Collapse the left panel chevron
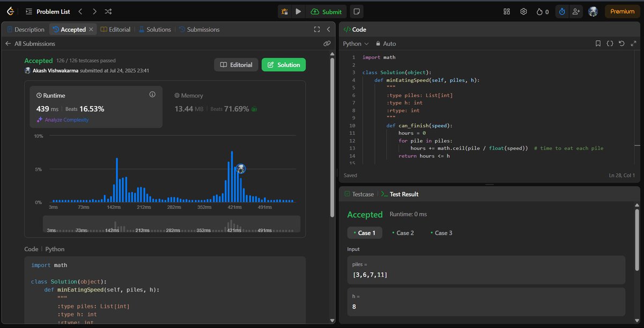This screenshot has width=644, height=328. 329,29
